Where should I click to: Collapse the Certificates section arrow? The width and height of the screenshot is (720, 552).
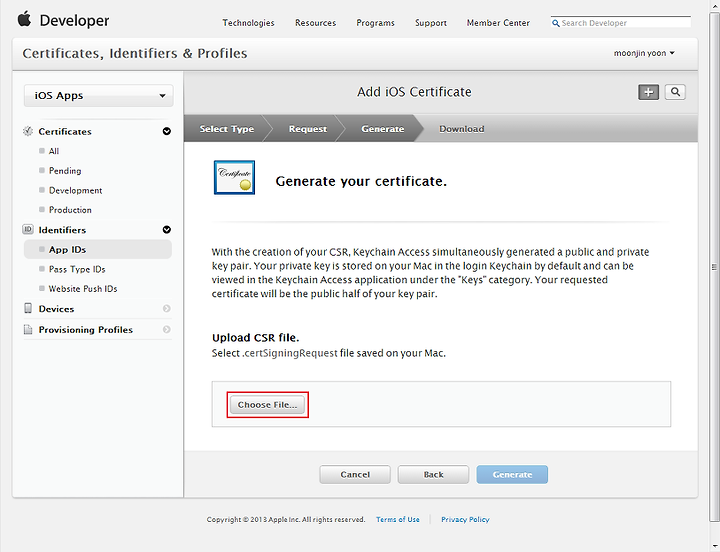(x=167, y=131)
